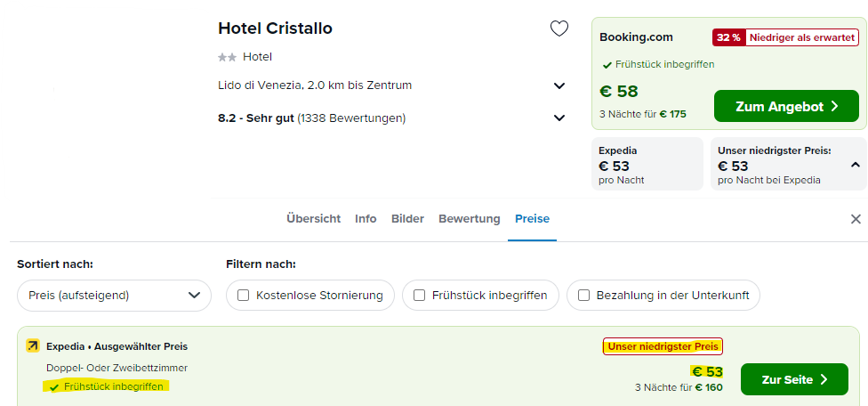This screenshot has height=406, width=868.
Task: Click the Expedia arrow logo icon
Action: [x=33, y=346]
